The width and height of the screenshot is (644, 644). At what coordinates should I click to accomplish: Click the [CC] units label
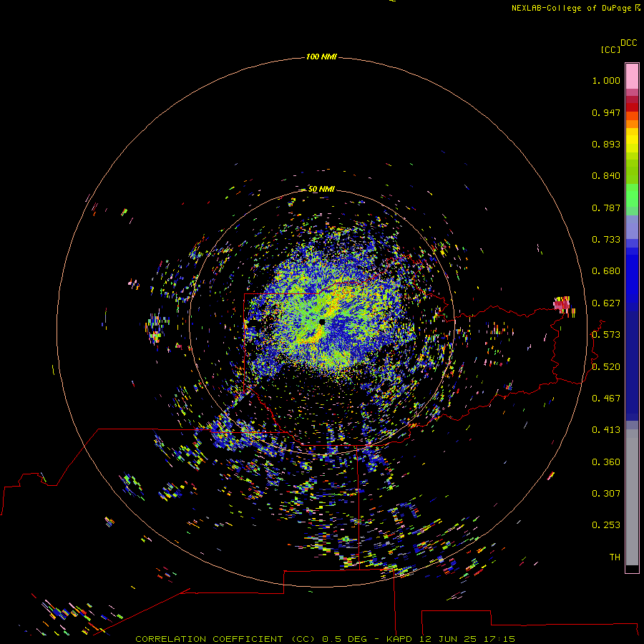tap(610, 49)
